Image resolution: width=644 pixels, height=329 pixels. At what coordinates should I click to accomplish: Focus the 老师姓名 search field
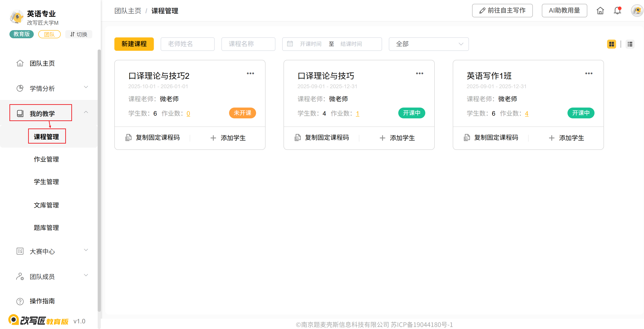(x=187, y=44)
